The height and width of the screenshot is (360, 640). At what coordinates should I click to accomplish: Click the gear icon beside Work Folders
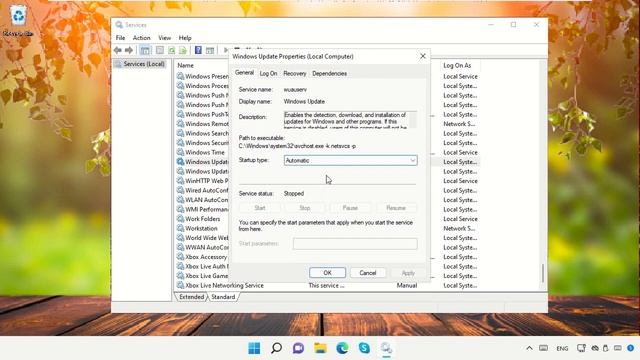tap(180, 219)
